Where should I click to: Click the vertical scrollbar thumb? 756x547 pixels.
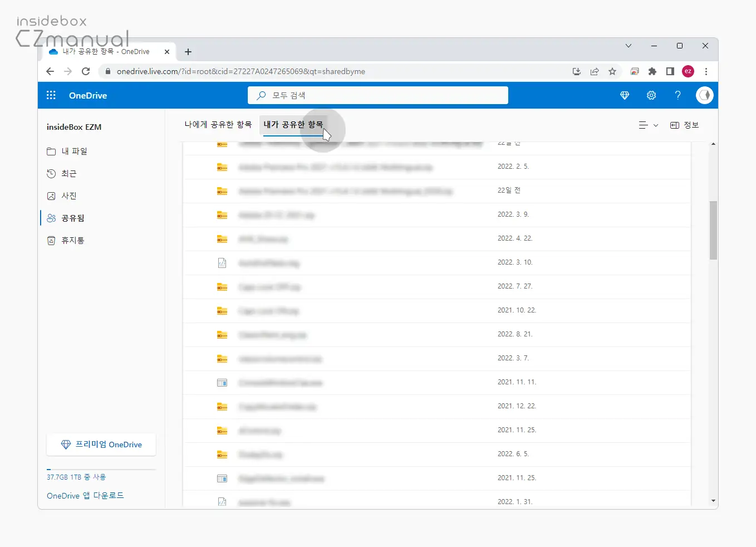[713, 230]
